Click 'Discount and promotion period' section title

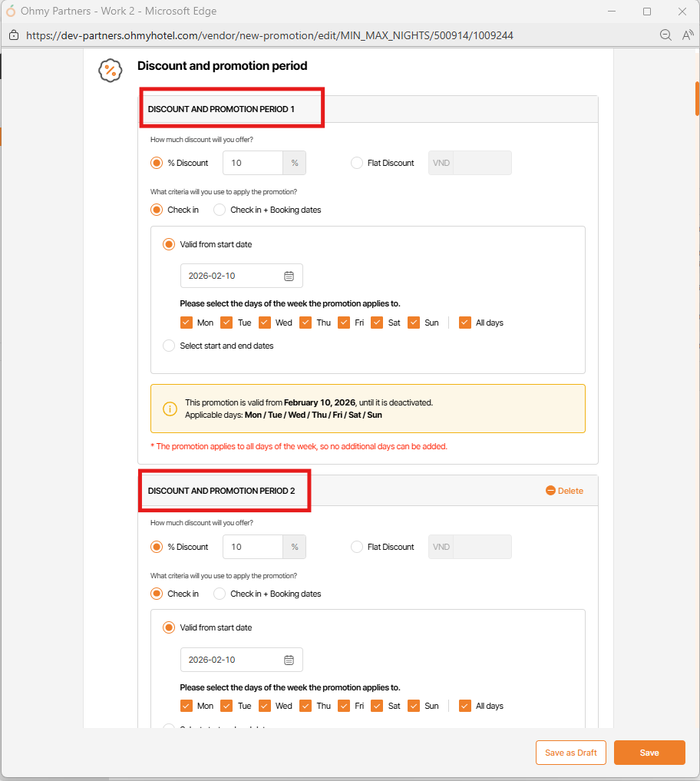(222, 66)
